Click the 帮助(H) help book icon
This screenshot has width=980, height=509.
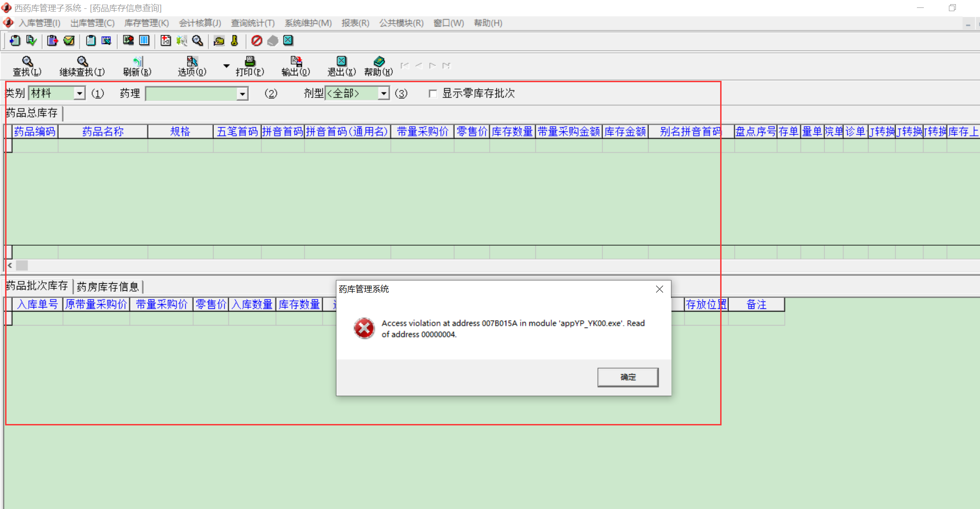[379, 61]
